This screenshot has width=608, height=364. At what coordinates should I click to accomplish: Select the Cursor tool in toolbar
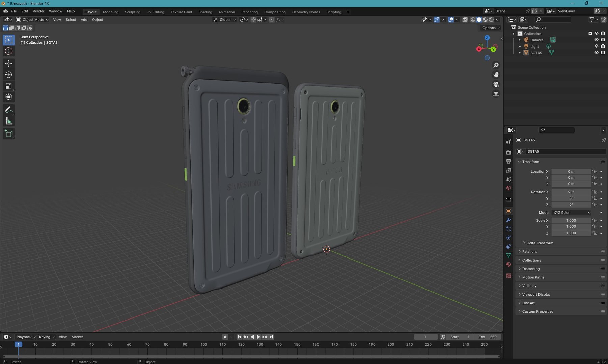[9, 51]
